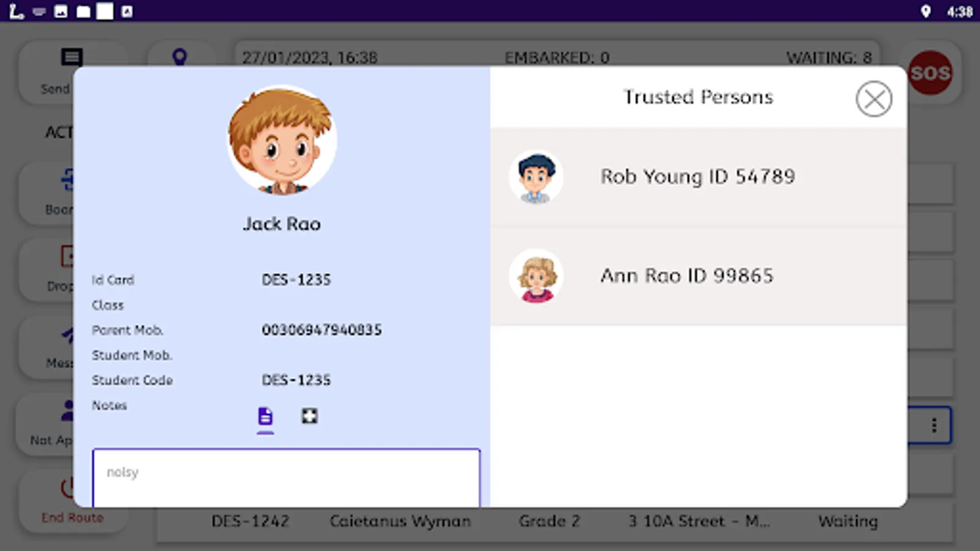
Task: Click the 3 10A Street address cell
Action: [x=699, y=521]
